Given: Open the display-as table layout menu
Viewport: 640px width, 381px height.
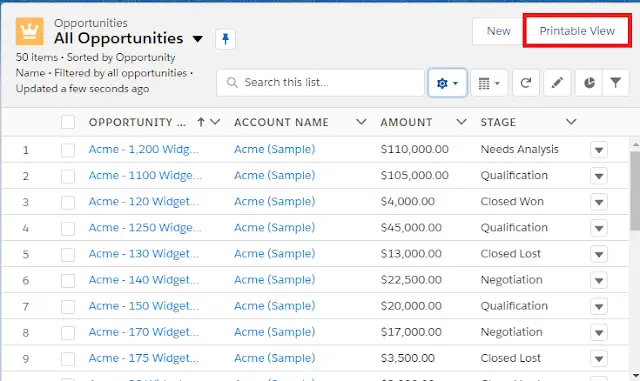Looking at the screenshot, I should (x=489, y=83).
